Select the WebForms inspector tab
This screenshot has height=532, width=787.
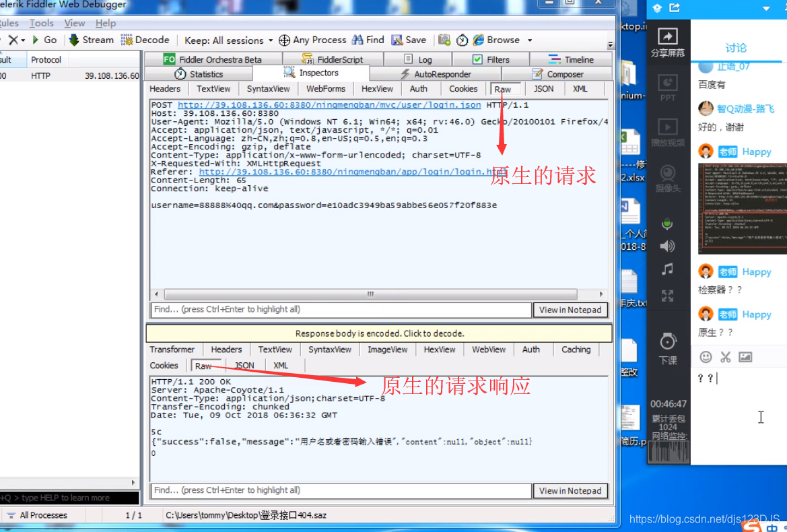pyautogui.click(x=326, y=89)
